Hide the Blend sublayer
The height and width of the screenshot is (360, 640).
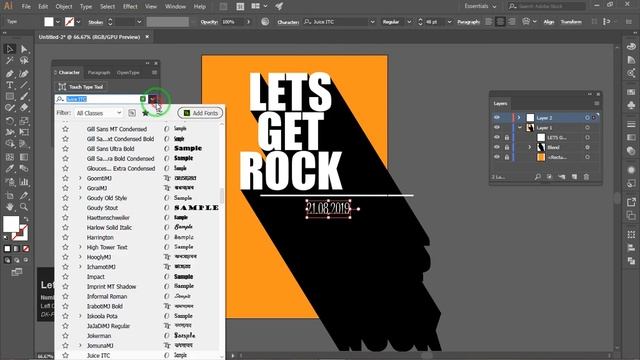coord(497,147)
